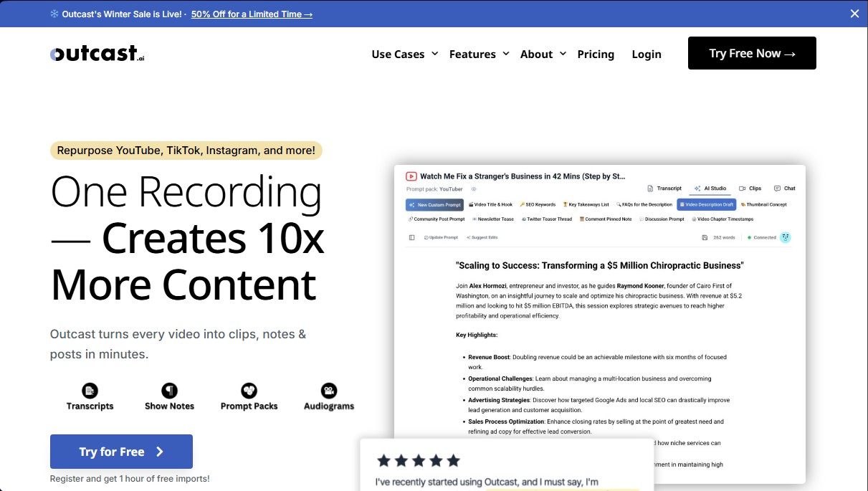
Task: Click the video title Watch Me Fix a Stranger's Business
Action: pos(523,176)
